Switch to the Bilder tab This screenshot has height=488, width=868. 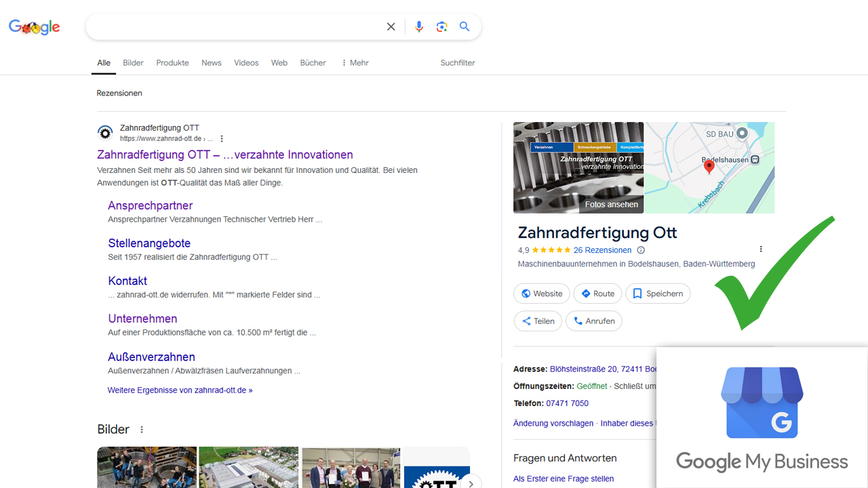pyautogui.click(x=133, y=62)
